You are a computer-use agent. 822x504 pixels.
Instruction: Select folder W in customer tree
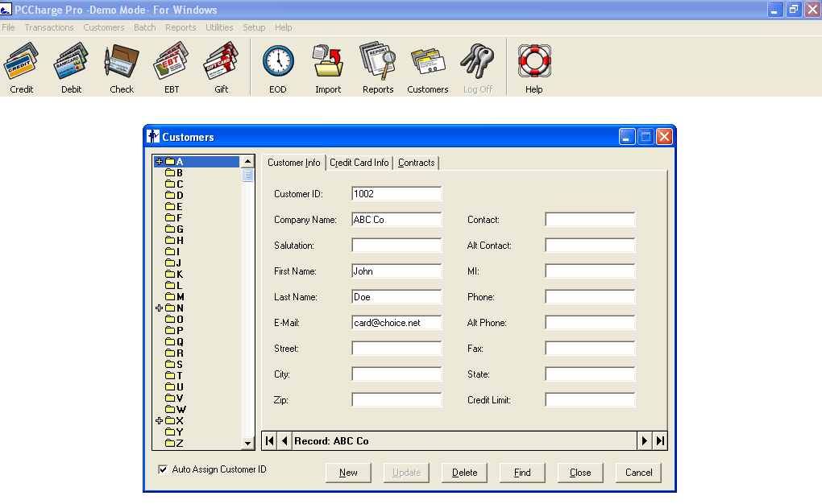[176, 409]
